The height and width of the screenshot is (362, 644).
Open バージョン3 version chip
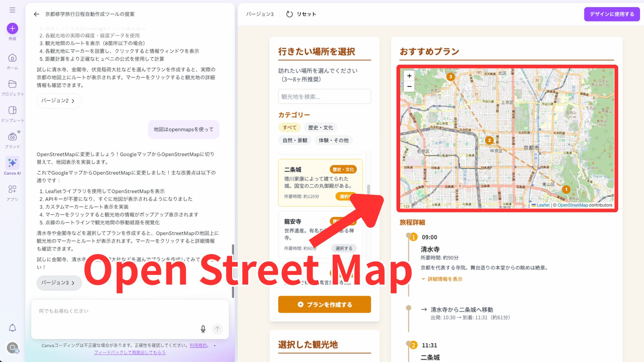59,283
